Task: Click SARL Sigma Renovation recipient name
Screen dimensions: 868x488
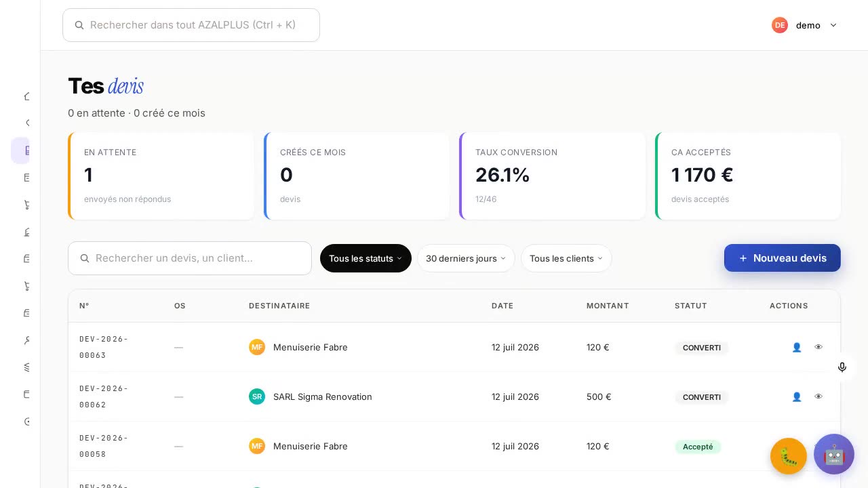Action: (x=323, y=396)
